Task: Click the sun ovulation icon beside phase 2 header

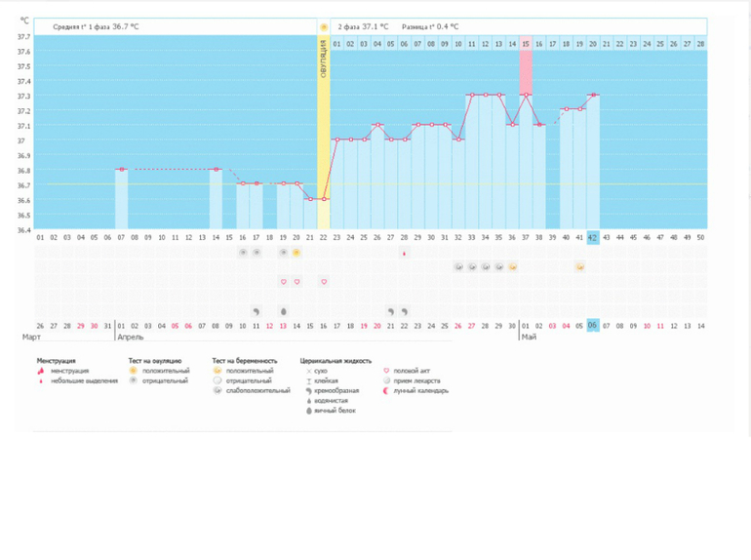Action: [324, 27]
